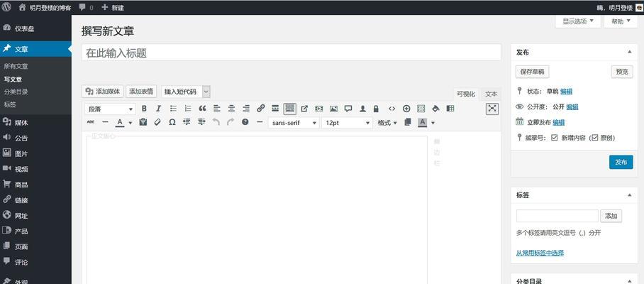Enter distraction-free fullscreen writing mode
The height and width of the screenshot is (284, 644).
492,109
